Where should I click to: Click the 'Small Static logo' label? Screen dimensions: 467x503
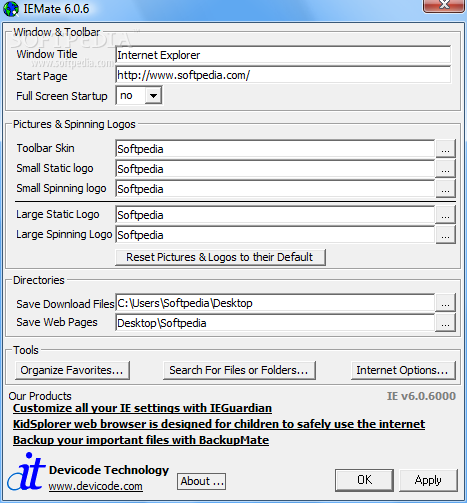point(55,168)
